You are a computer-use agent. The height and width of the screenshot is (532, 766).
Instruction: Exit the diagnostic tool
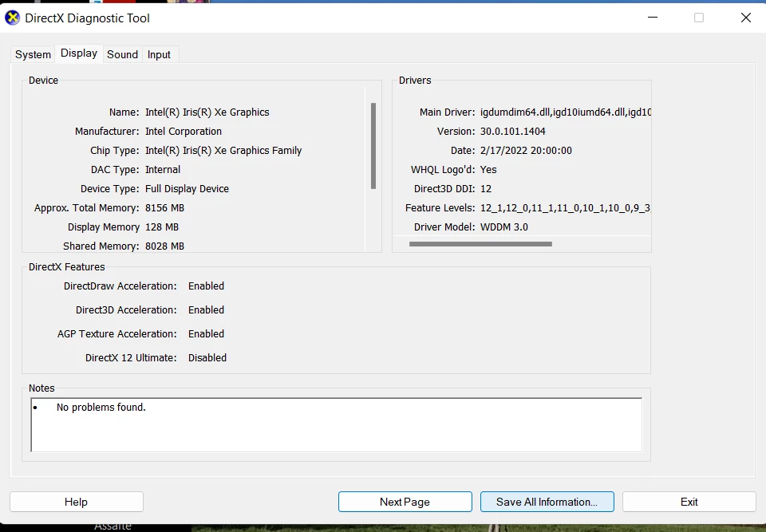click(689, 502)
